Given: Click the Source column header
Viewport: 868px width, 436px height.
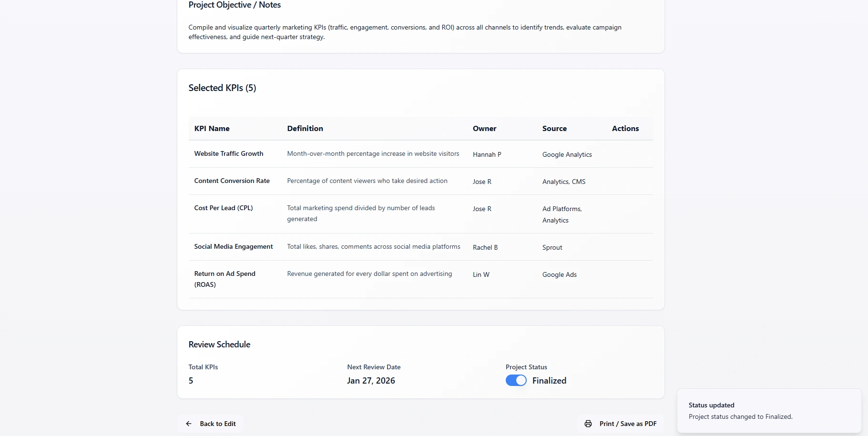Looking at the screenshot, I should tap(554, 129).
